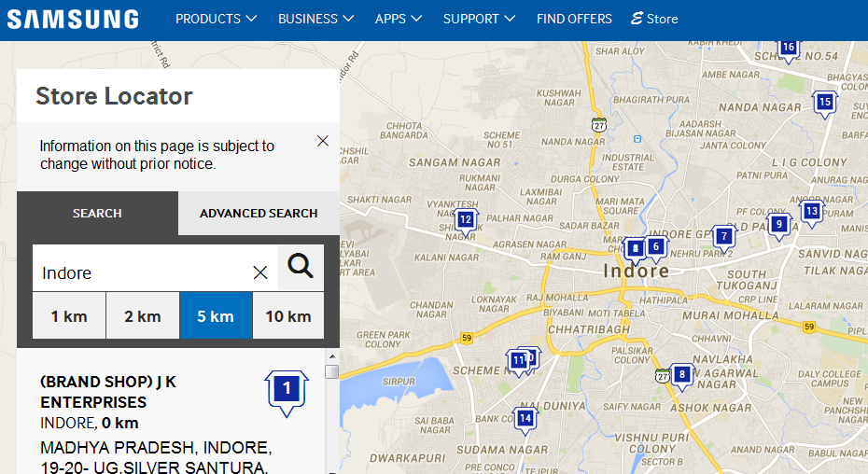Expand the SUPPORT menu

479,19
